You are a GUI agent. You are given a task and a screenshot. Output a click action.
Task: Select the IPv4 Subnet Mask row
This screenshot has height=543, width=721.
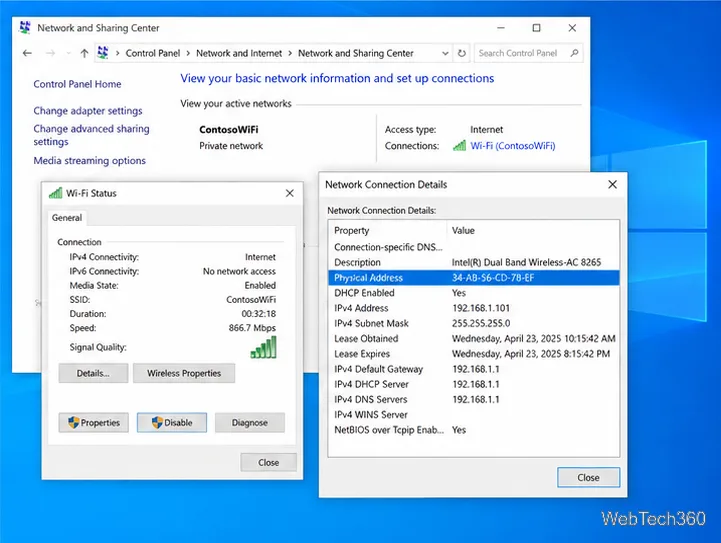(474, 323)
